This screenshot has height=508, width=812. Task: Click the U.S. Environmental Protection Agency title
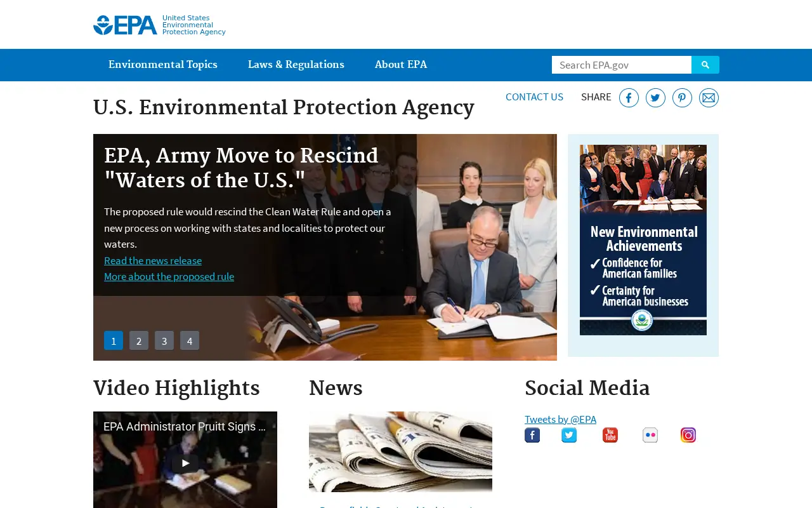pos(284,108)
